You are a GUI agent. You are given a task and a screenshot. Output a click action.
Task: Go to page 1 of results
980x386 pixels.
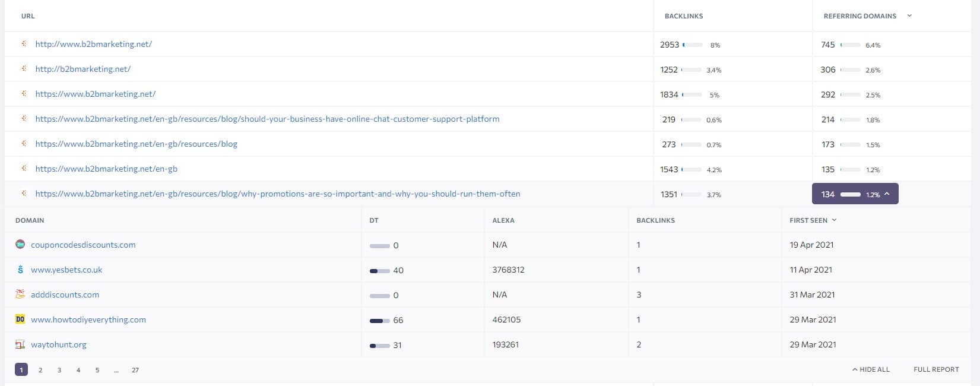click(21, 370)
